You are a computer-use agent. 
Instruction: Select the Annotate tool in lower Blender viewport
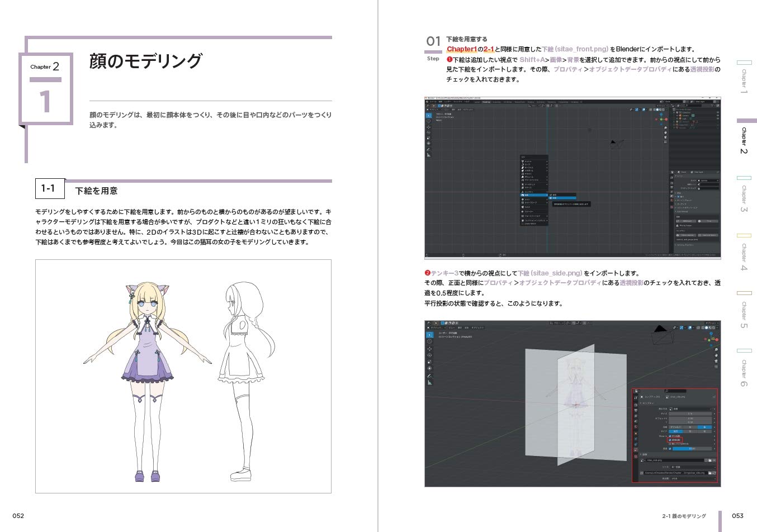coord(429,376)
